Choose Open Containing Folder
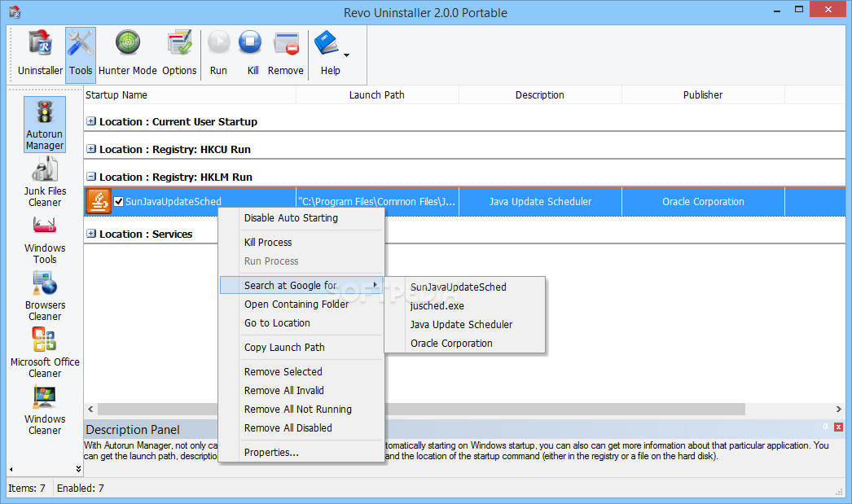 [301, 305]
